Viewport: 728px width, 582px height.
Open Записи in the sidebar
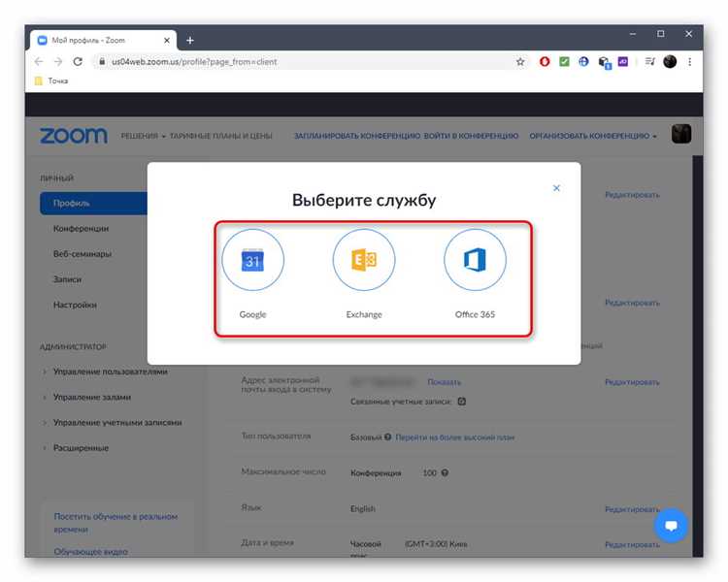click(67, 279)
